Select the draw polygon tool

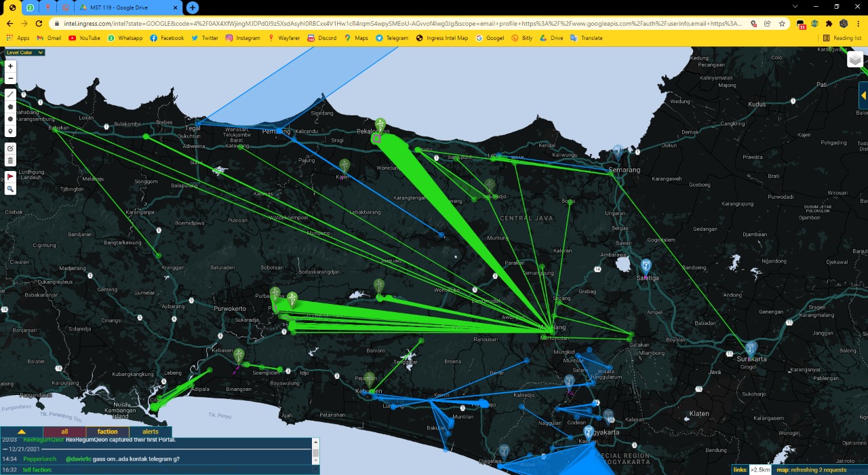pyautogui.click(x=10, y=107)
